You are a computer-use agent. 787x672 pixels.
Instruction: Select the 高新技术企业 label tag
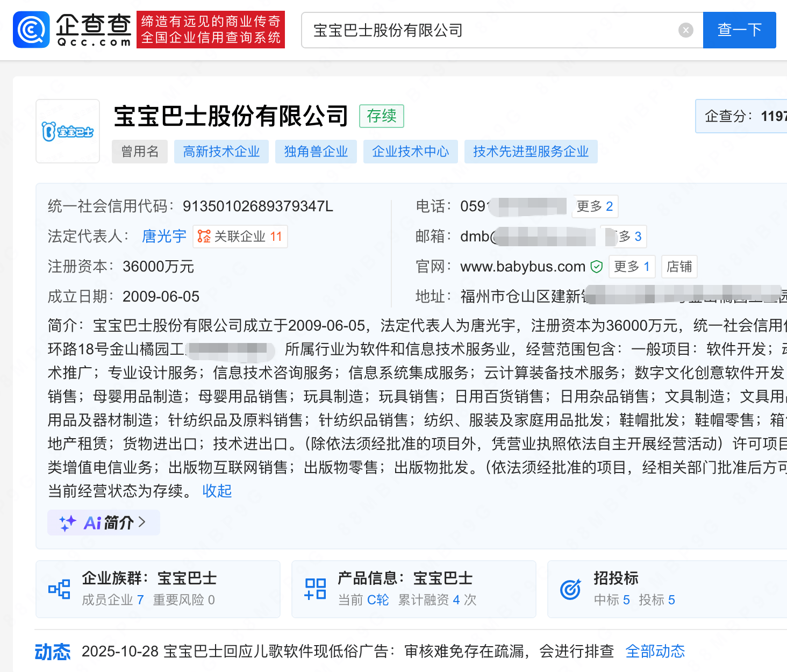point(221,151)
